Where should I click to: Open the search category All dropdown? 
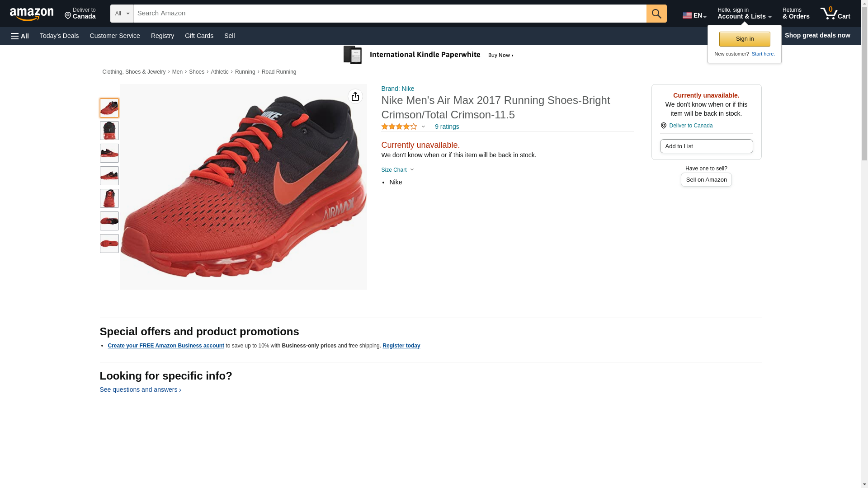coord(122,14)
